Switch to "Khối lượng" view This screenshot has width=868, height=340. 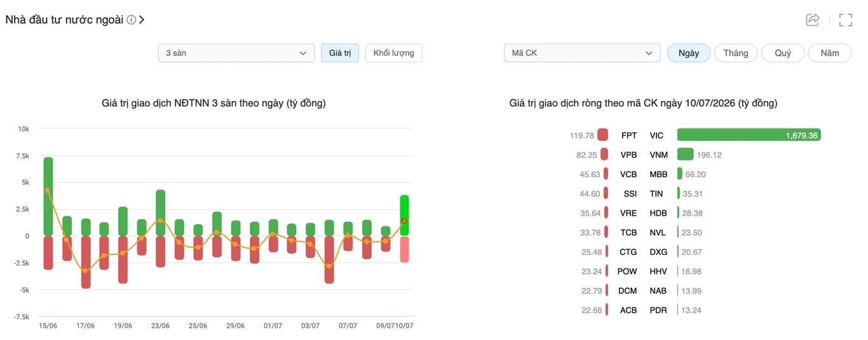(x=393, y=53)
